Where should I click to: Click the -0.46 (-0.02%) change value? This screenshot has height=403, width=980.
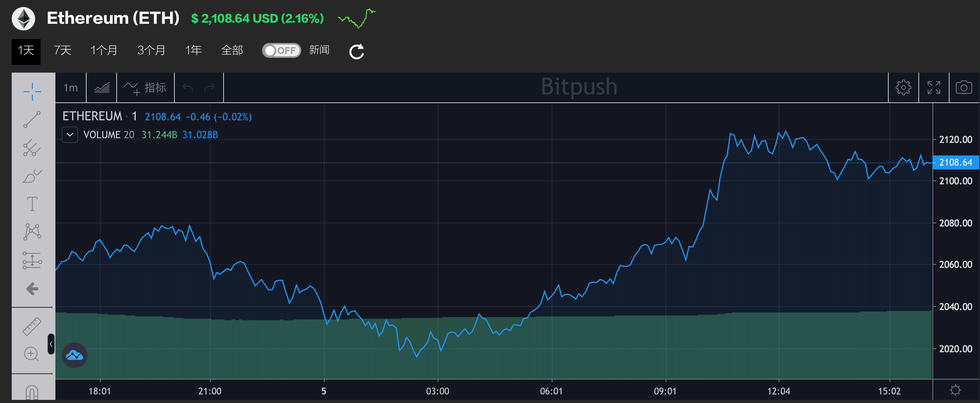[218, 117]
